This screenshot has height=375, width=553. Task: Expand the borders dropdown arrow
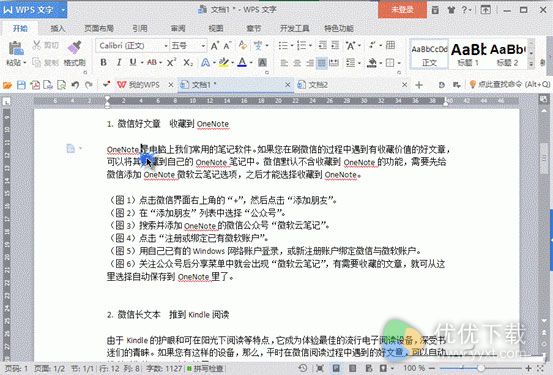pos(400,63)
